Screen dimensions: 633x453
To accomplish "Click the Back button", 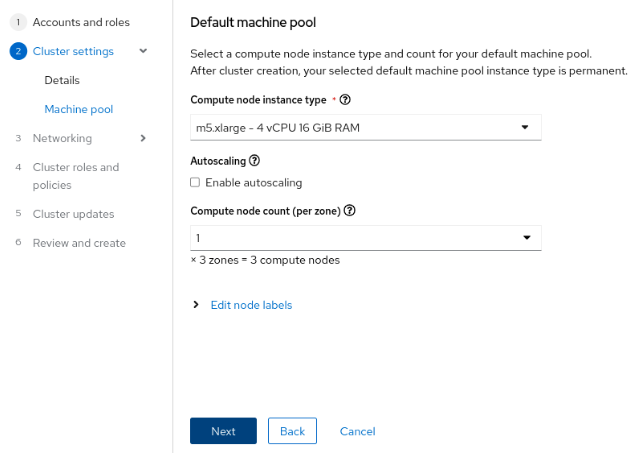I will click(292, 431).
